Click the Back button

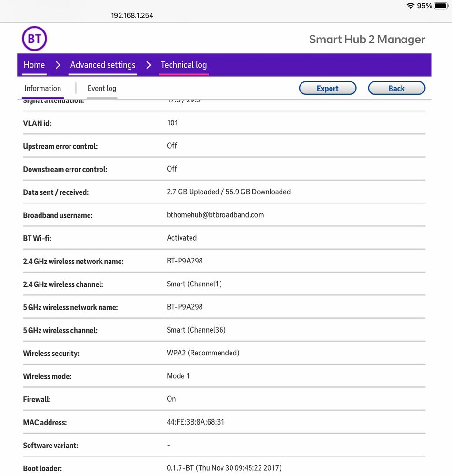click(396, 88)
